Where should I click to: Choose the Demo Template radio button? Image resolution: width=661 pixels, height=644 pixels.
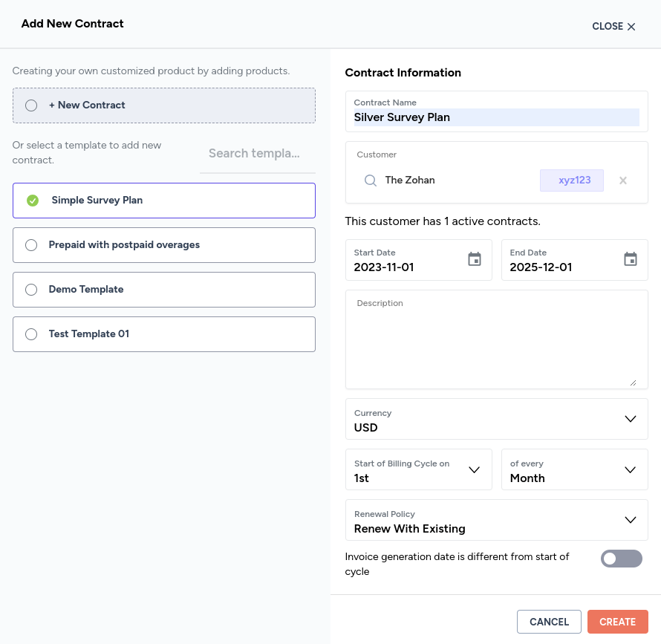pos(31,290)
